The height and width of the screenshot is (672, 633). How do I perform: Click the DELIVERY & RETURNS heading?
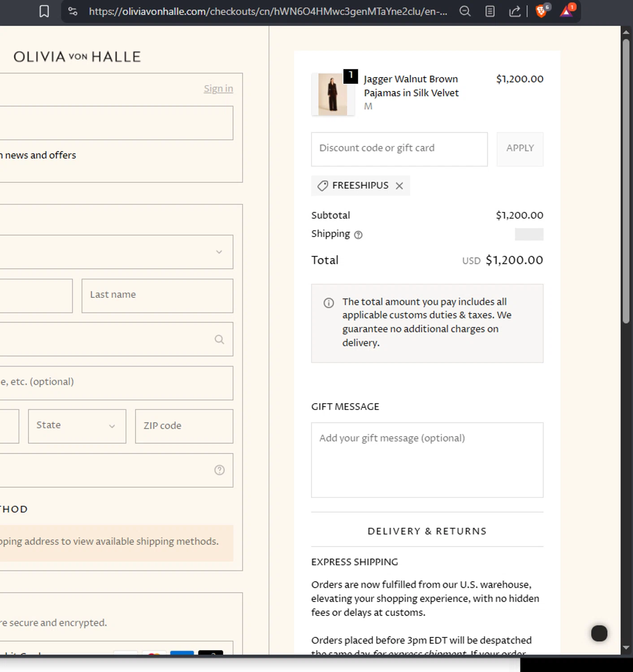tap(427, 531)
